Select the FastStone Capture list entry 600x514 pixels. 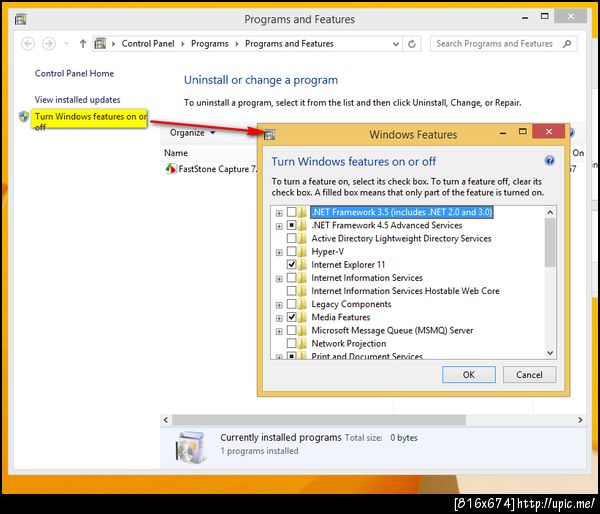[212, 169]
